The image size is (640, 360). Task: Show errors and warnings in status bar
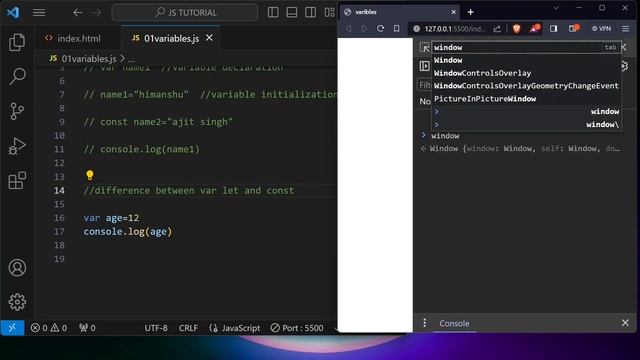pyautogui.click(x=49, y=328)
